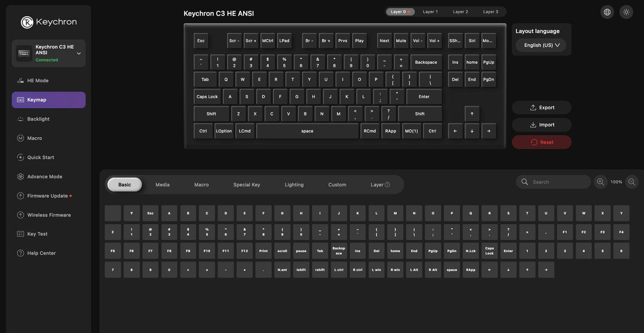Select the Macro keycode tab
The image size is (644, 333).
tap(201, 184)
